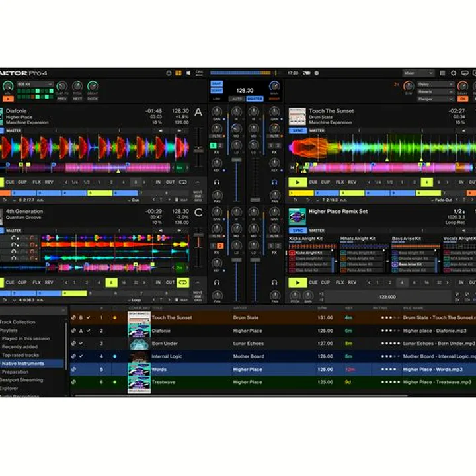Click preview icon on Words track row
The width and height of the screenshot is (476, 476).
tap(73, 369)
